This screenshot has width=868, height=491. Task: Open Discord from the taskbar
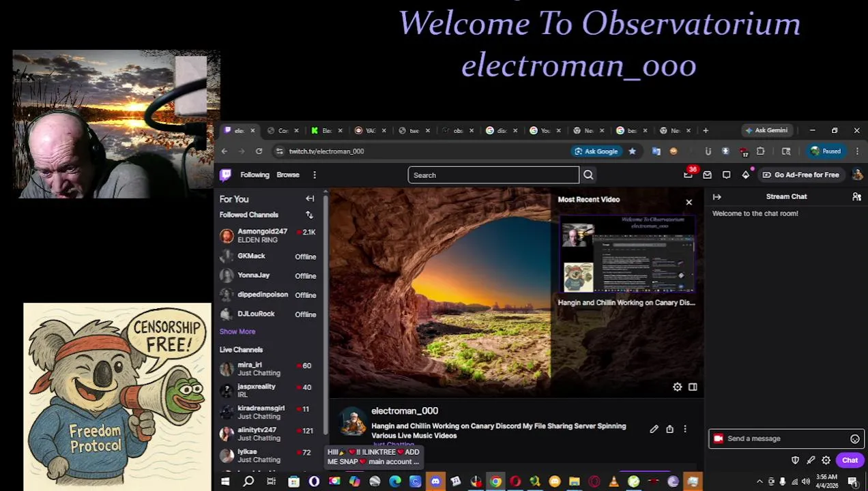click(435, 481)
